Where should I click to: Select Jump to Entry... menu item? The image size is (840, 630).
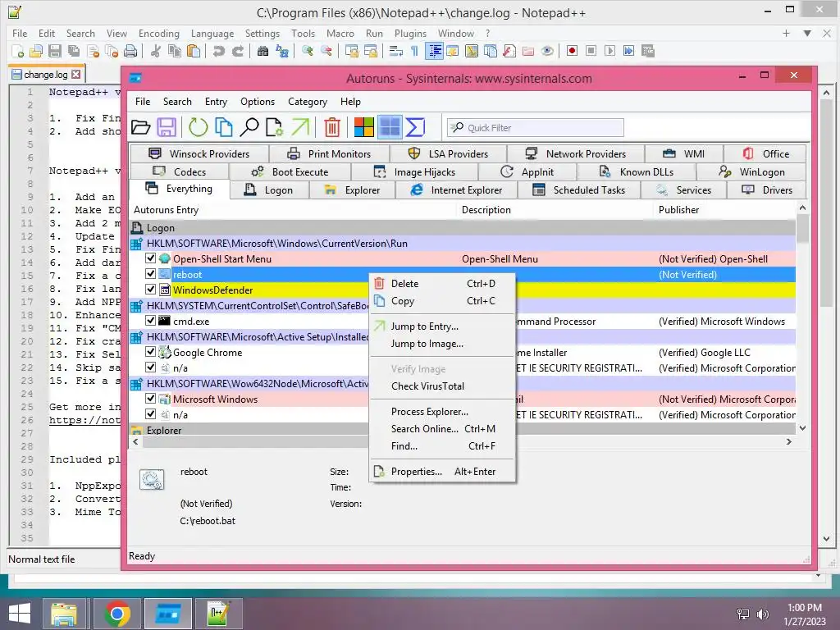point(442,326)
